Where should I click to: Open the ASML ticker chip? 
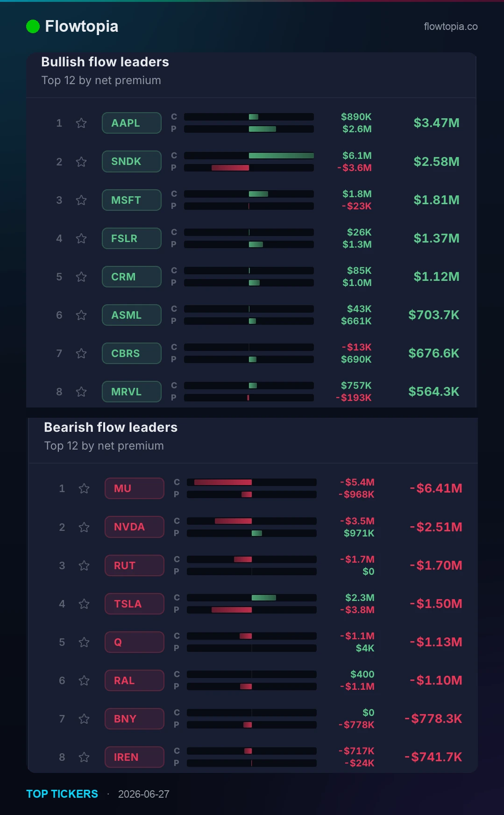click(132, 315)
